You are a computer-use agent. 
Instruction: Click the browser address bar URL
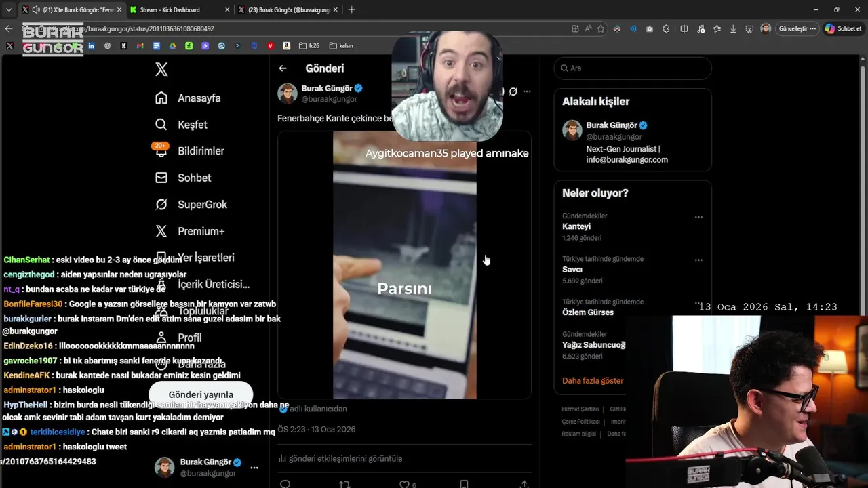tap(149, 29)
